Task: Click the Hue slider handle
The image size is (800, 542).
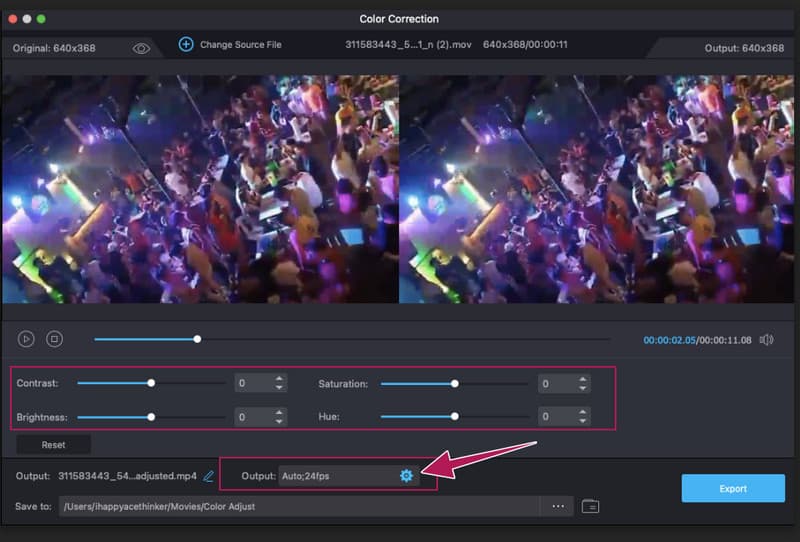Action: (454, 416)
